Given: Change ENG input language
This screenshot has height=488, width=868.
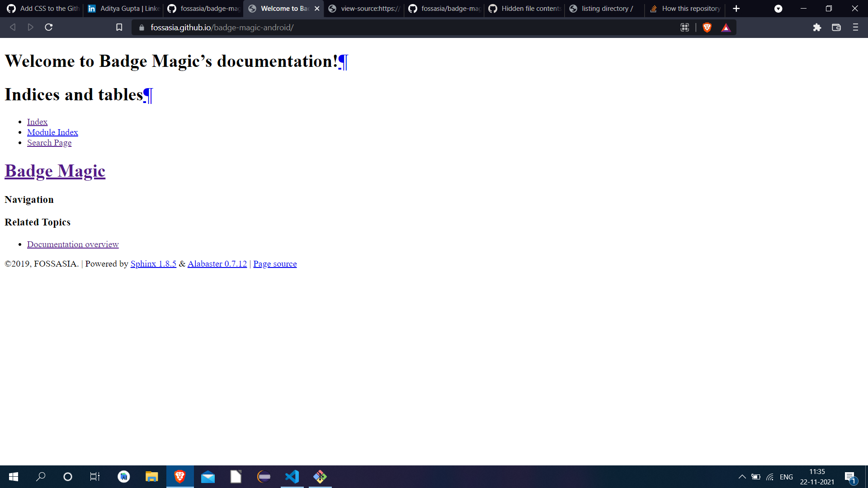Looking at the screenshot, I should coord(786,477).
